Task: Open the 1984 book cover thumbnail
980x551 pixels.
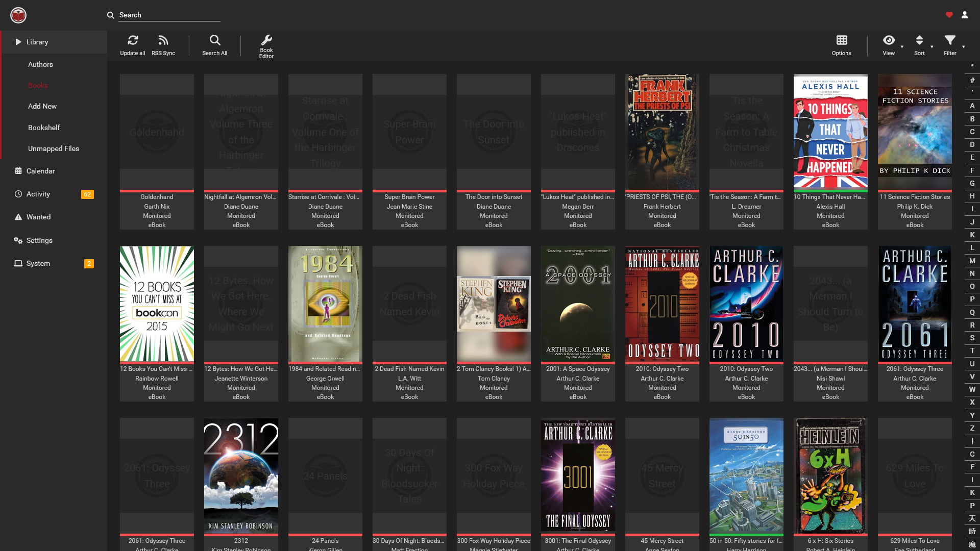Action: (325, 304)
